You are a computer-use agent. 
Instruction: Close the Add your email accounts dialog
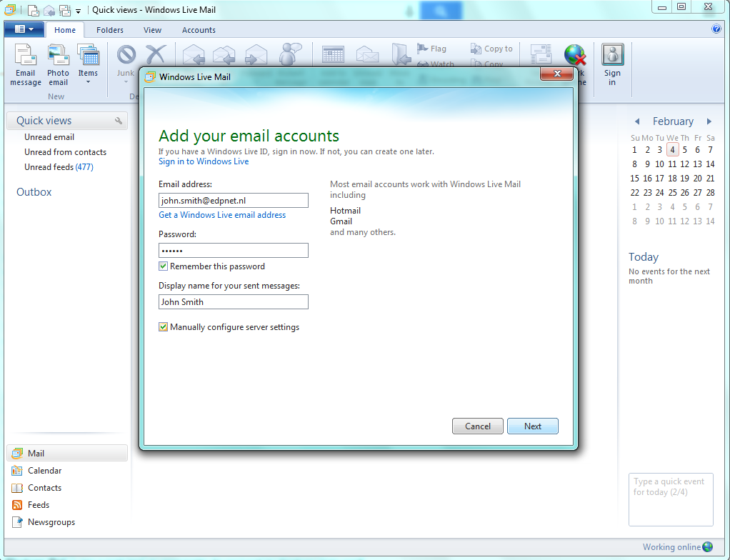coord(557,74)
